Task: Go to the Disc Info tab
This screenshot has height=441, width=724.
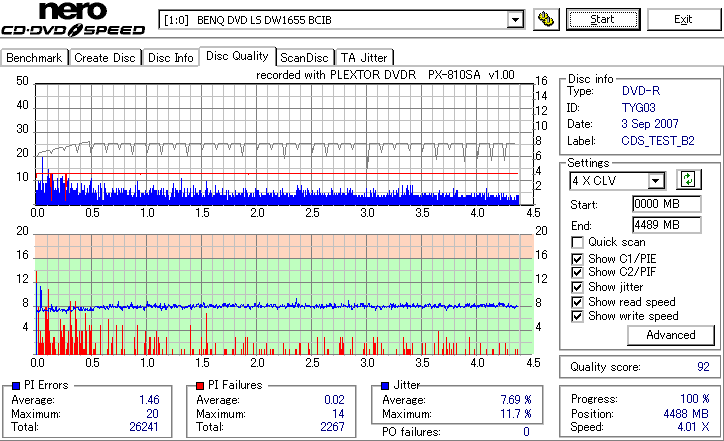Action: click(170, 58)
